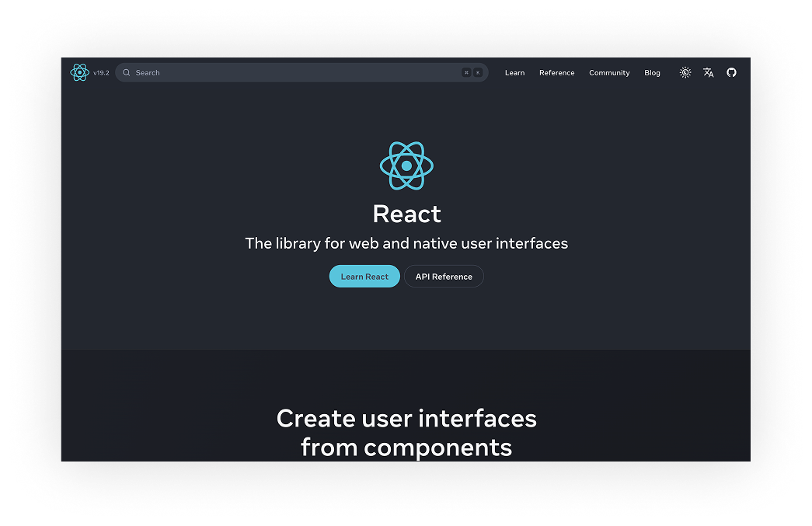Screen dimensions: 812x526
Task: Click the magnifying glass in the search bar
Action: pos(126,72)
